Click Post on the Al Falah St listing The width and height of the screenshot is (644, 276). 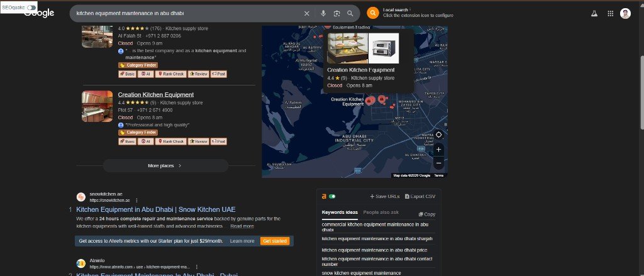click(218, 74)
